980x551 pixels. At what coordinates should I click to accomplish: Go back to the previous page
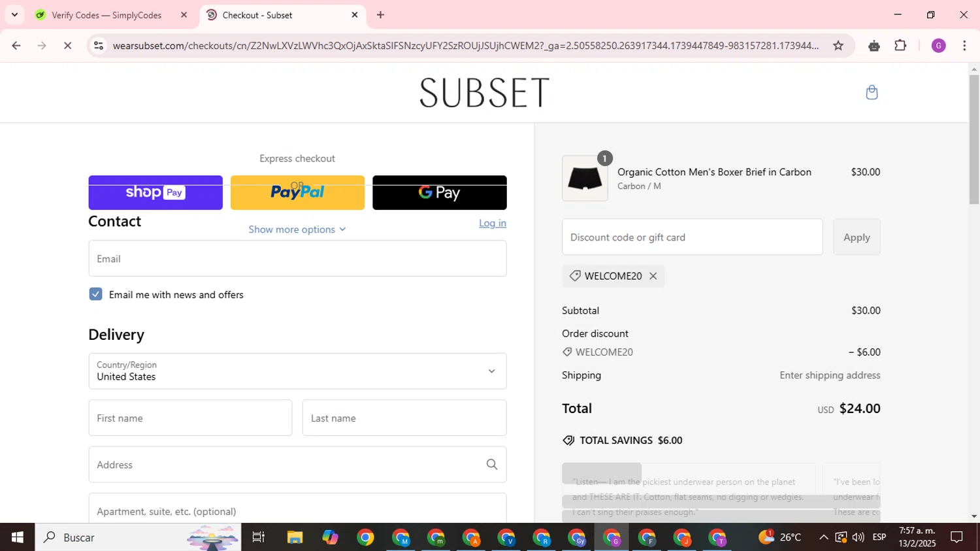click(16, 45)
